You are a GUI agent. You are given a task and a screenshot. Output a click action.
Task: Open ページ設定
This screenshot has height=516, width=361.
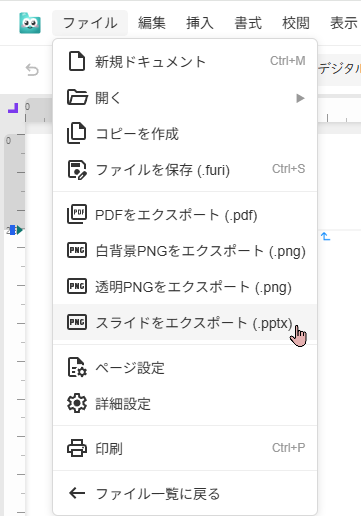coord(185,368)
